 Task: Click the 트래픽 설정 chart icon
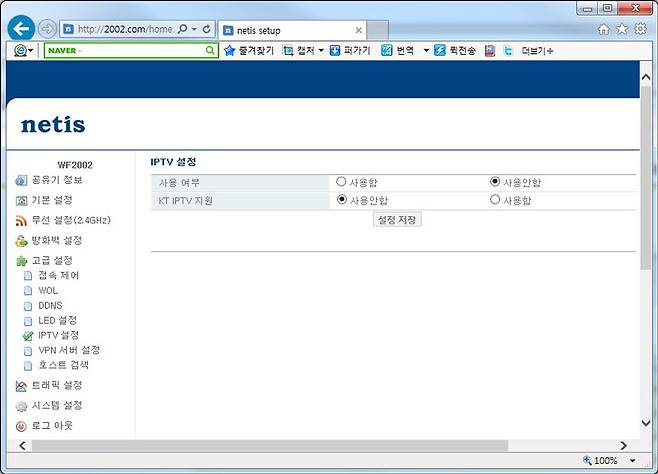click(x=21, y=386)
